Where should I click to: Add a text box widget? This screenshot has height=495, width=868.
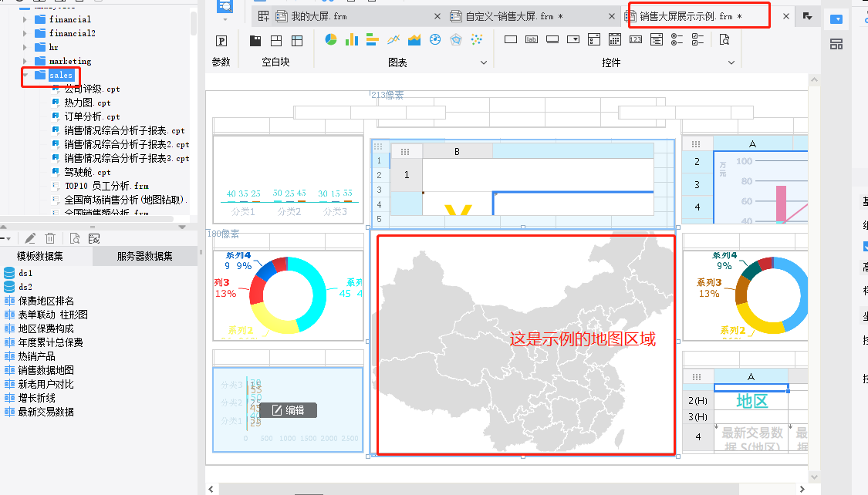(511, 39)
